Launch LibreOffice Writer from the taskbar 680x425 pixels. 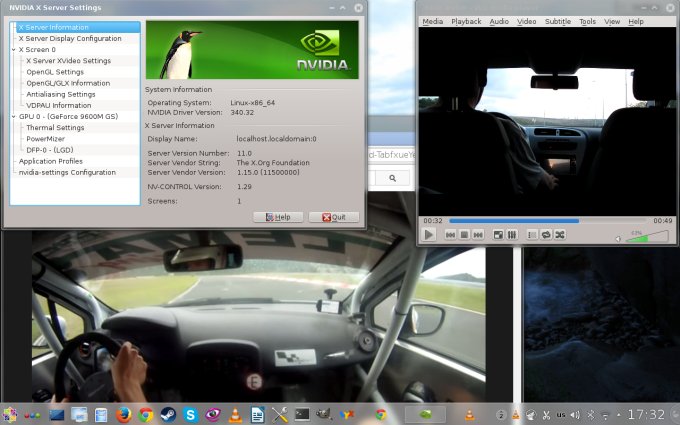click(x=258, y=415)
